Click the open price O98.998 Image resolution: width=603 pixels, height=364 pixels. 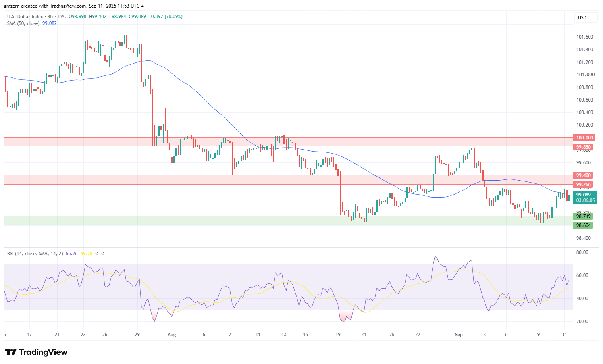(x=78, y=17)
